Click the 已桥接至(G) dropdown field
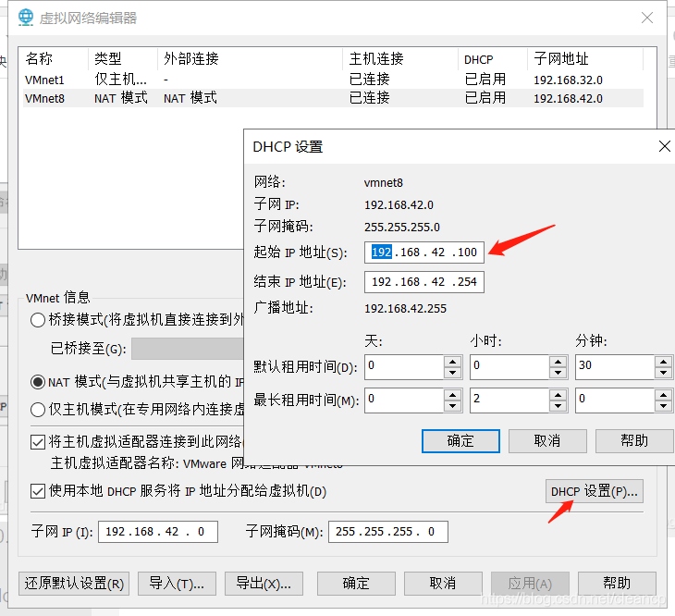675x616 pixels. [188, 349]
